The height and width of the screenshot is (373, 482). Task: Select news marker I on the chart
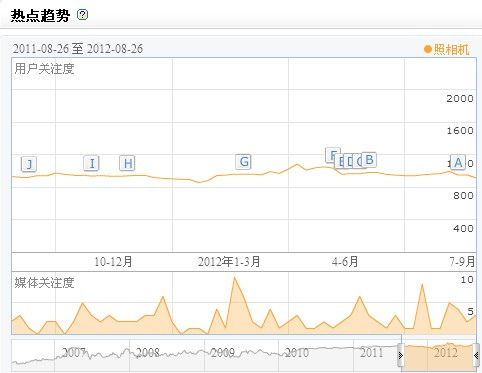pos(91,163)
